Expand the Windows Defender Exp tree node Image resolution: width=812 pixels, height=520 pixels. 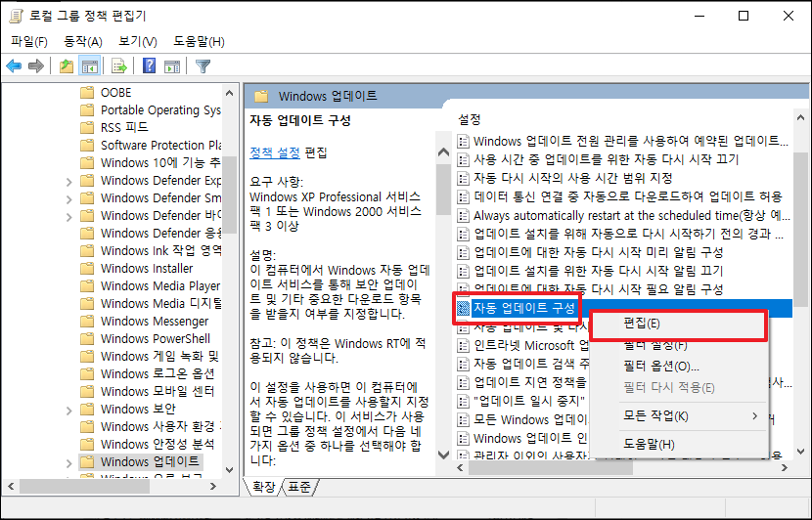tap(68, 182)
